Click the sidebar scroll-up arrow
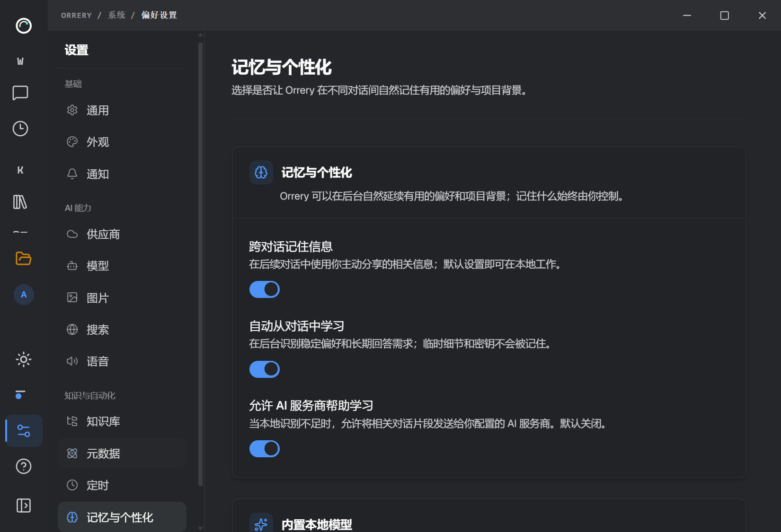The image size is (781, 532). point(200,35)
